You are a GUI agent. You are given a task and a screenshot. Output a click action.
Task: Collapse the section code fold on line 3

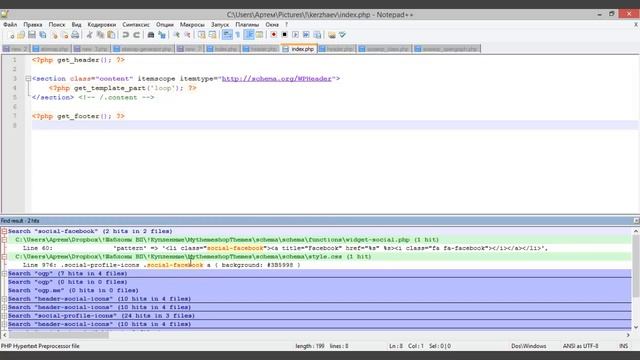click(28, 78)
